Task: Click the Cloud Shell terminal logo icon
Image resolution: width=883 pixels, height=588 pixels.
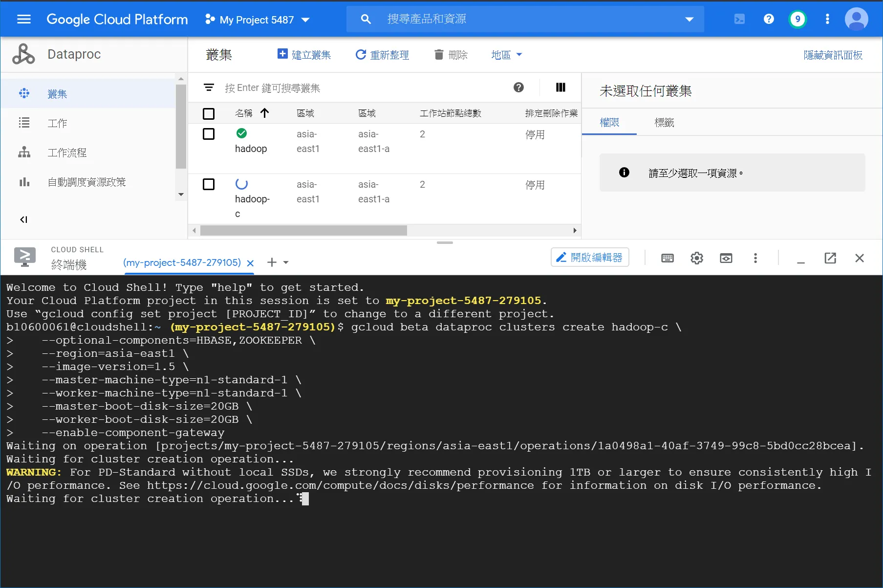Action: pos(25,257)
